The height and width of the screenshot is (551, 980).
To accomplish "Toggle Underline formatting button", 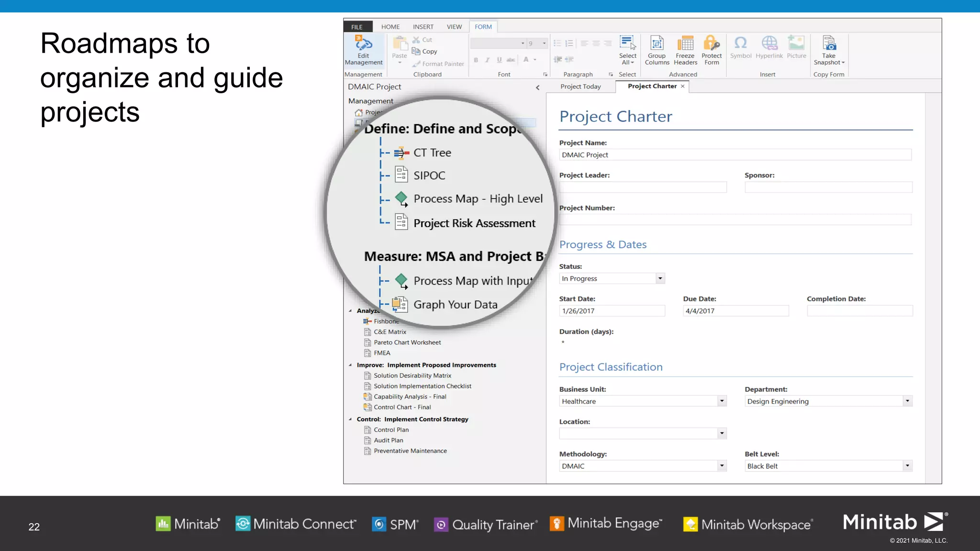I will pyautogui.click(x=499, y=60).
